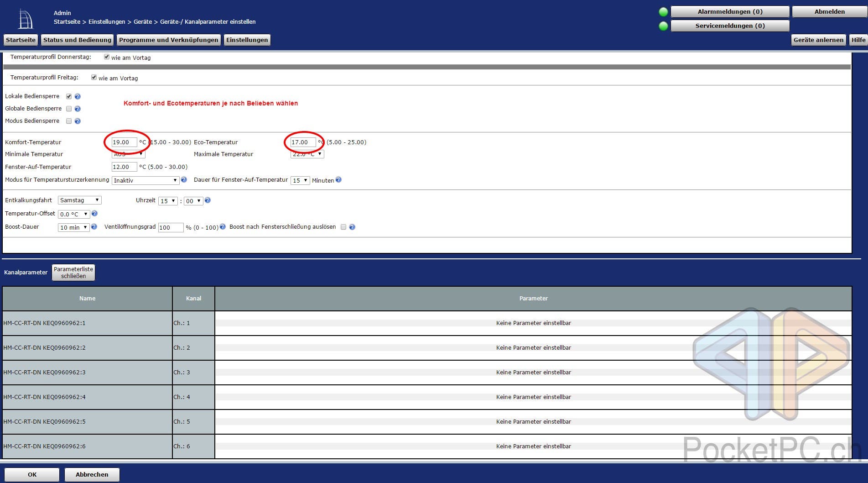This screenshot has width=868, height=483.
Task: Click Komfort-Temperatur input field
Action: 124,142
